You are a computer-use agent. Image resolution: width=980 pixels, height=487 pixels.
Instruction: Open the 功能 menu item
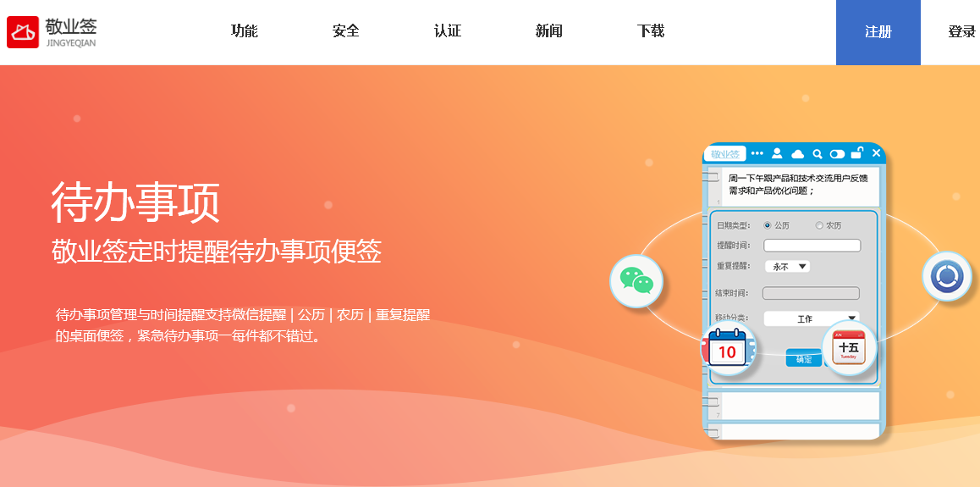(245, 31)
